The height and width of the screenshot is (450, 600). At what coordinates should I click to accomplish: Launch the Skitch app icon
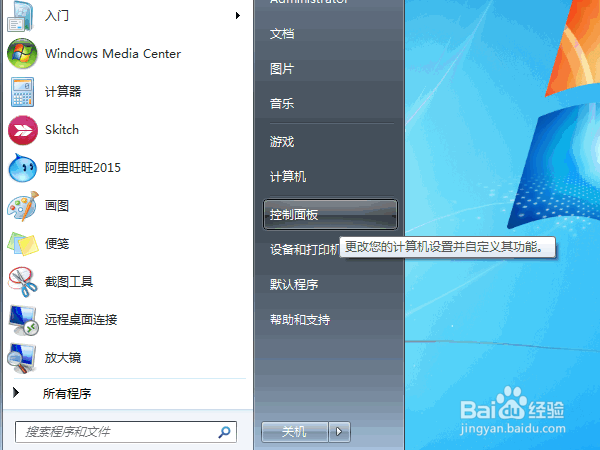pyautogui.click(x=23, y=130)
